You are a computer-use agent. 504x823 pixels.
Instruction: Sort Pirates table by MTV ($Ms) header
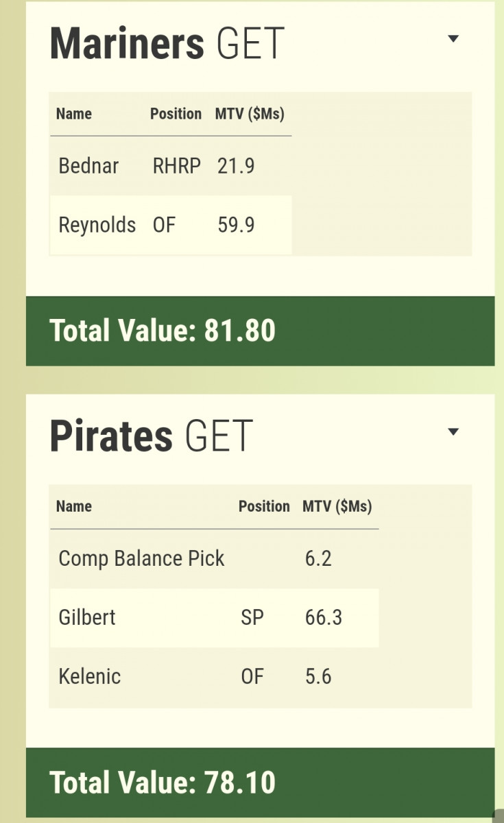pyautogui.click(x=337, y=507)
